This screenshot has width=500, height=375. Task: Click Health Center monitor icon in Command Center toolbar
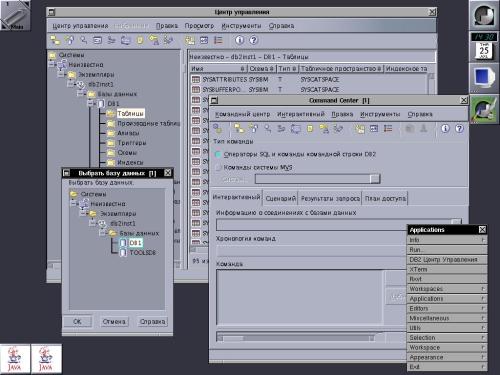(x=295, y=129)
